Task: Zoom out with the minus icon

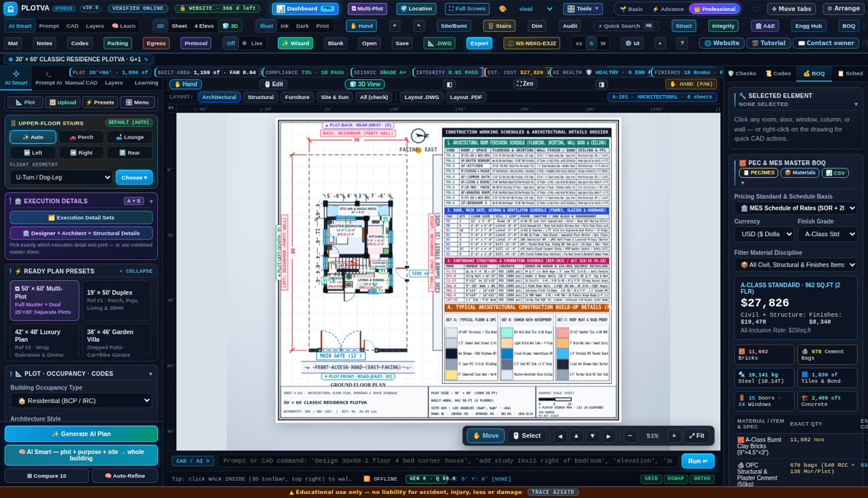Action: (630, 436)
